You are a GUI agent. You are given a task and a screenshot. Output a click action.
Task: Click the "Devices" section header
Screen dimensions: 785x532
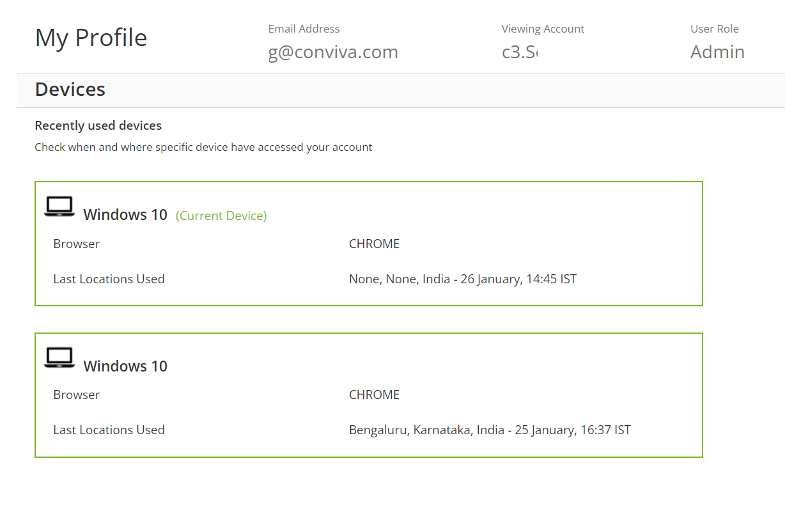coord(70,90)
